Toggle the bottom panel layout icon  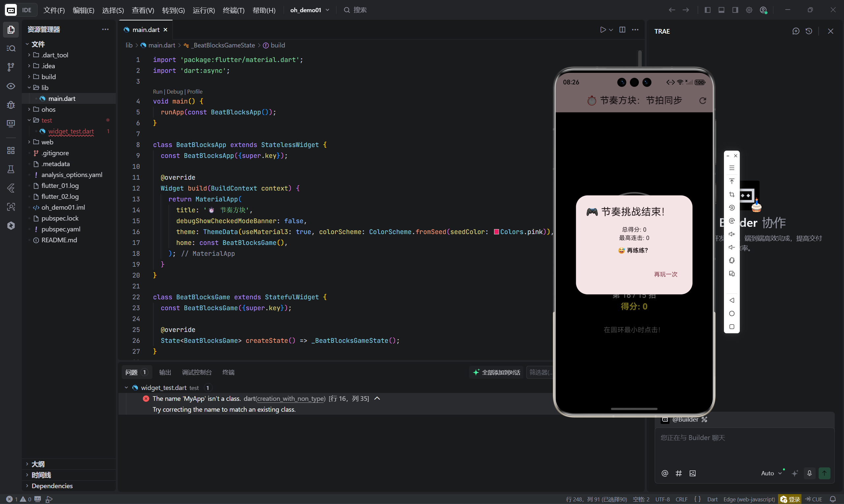(721, 10)
